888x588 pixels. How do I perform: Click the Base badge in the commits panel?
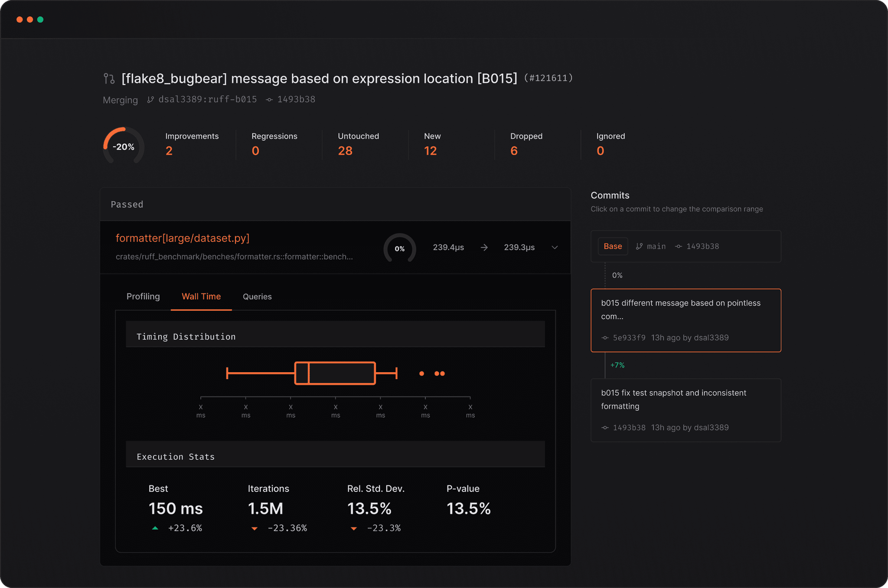pyautogui.click(x=612, y=246)
